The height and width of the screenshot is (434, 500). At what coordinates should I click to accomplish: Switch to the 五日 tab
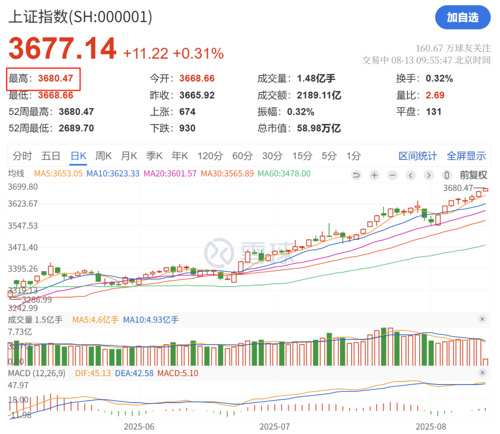(51, 156)
